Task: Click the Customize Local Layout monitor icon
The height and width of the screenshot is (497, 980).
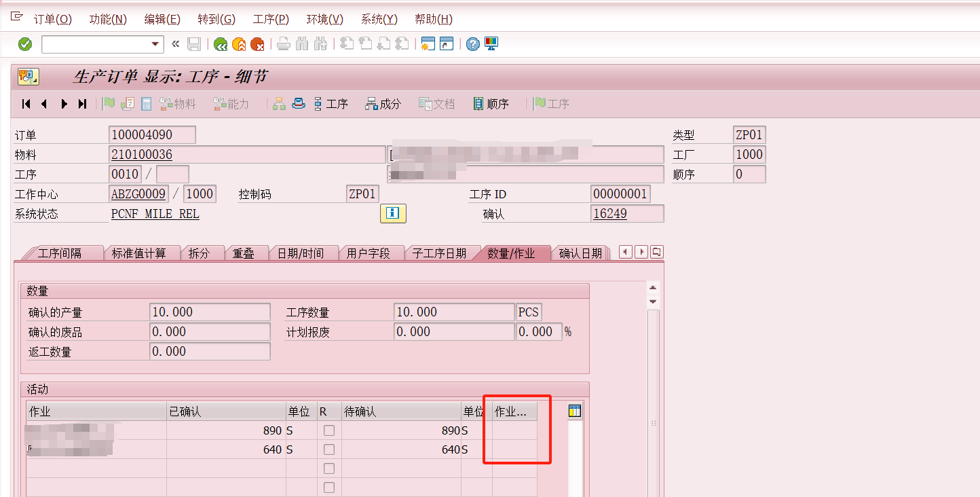Action: 491,44
